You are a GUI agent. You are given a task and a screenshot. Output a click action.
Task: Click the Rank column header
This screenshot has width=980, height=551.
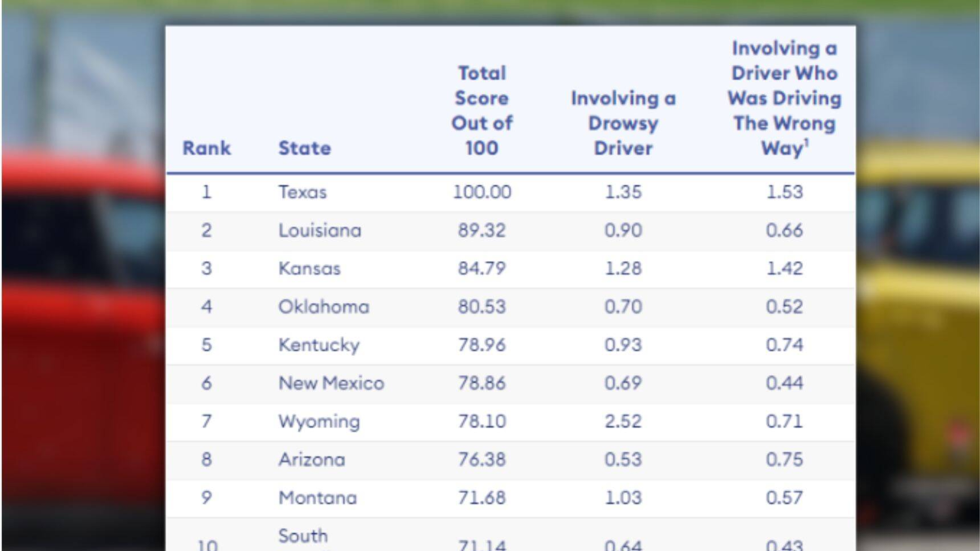pos(207,148)
